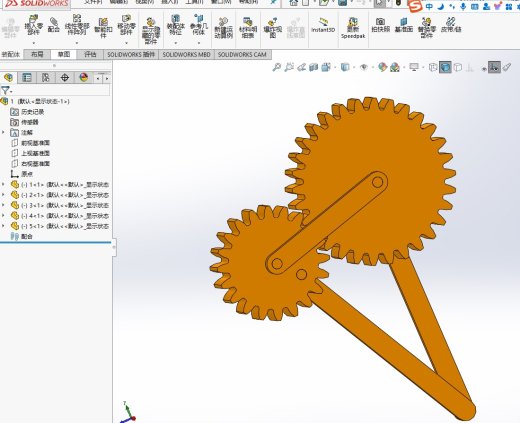The height and width of the screenshot is (423, 520).
Task: Open the DisplayManager color-ball tab
Action: pos(84,78)
